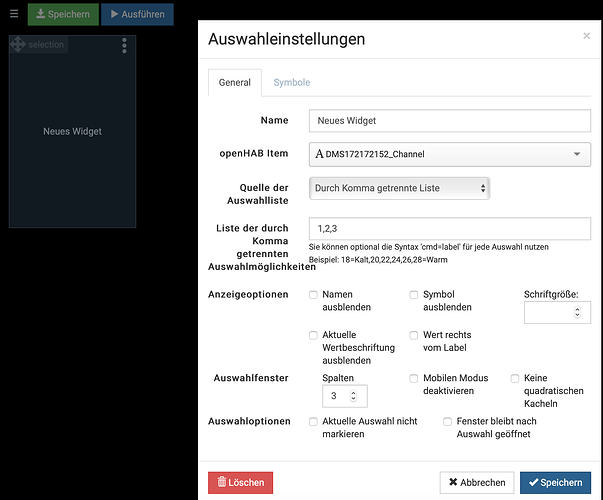Click the red Löschen delete button
Viewport: 603px width, 500px height.
[240, 482]
